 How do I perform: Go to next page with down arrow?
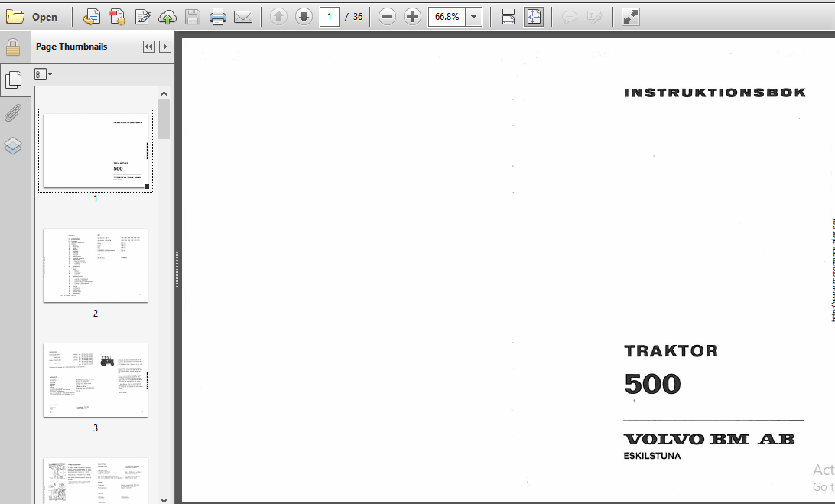[304, 17]
